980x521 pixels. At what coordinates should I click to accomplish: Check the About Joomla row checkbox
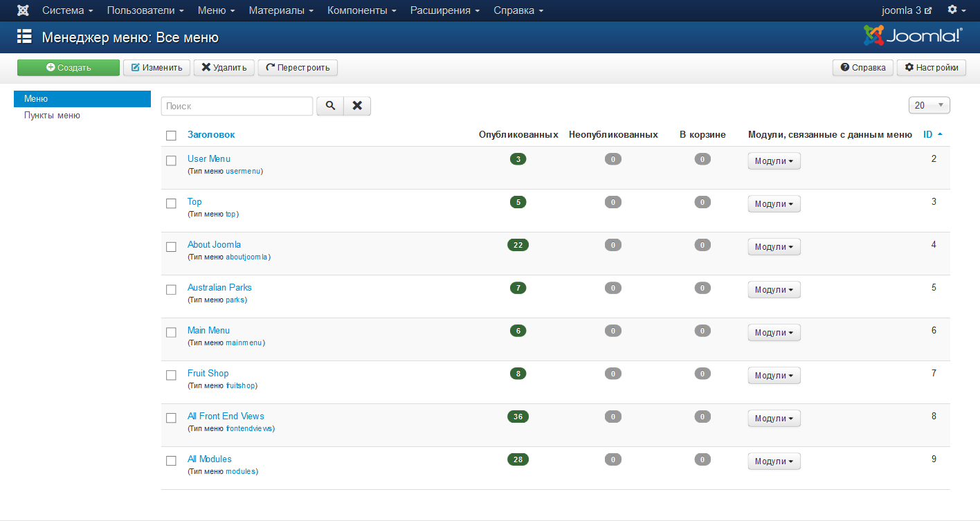(171, 246)
